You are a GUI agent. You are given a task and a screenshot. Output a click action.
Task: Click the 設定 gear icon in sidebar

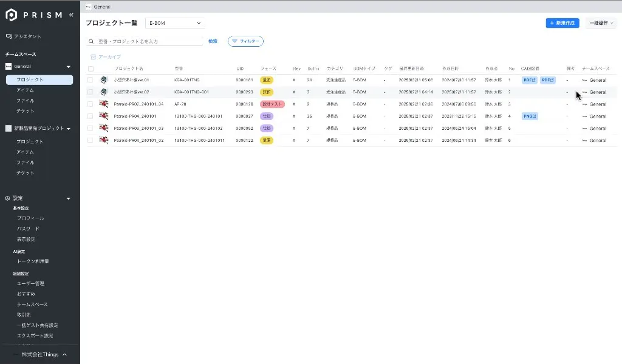[x=8, y=198]
